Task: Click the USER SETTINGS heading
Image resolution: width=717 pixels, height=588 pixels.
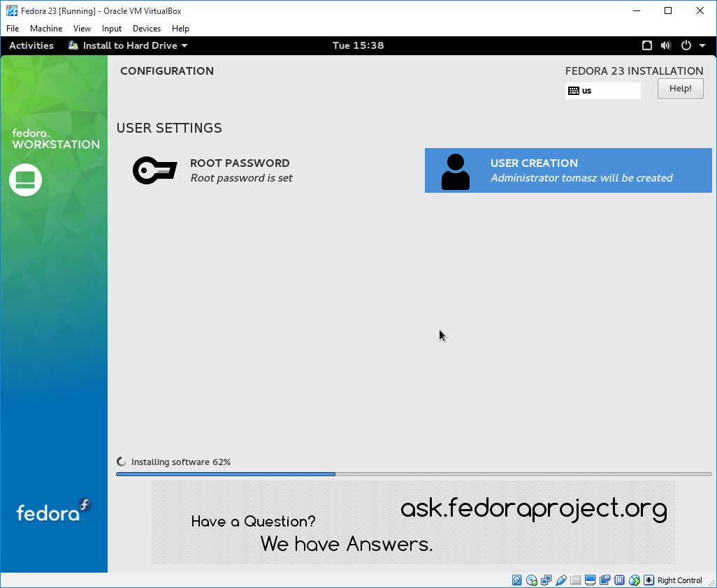Action: [169, 128]
